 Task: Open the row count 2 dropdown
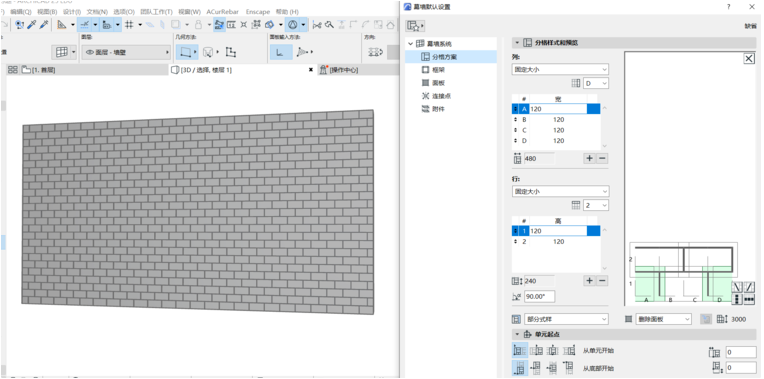point(596,206)
